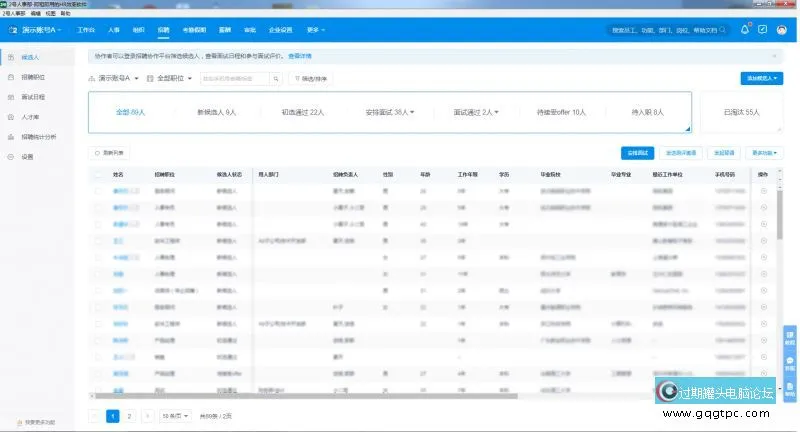Click the 候选人 sidebar icon
This screenshot has height=432, width=800.
[11, 57]
